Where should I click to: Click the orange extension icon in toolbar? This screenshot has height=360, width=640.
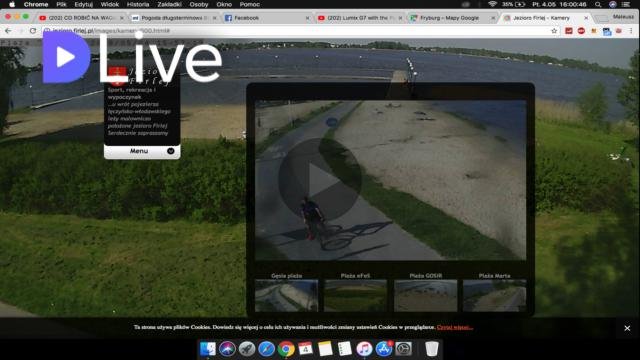594,31
